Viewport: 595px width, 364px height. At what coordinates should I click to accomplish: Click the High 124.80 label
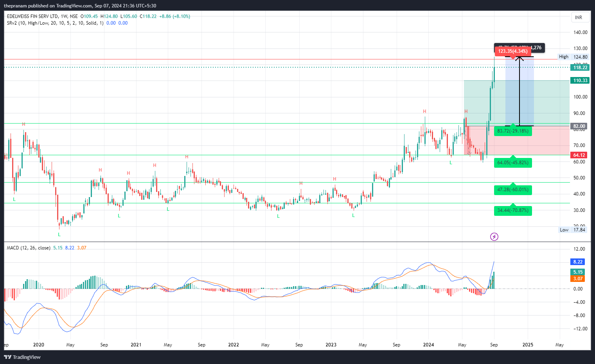point(573,57)
